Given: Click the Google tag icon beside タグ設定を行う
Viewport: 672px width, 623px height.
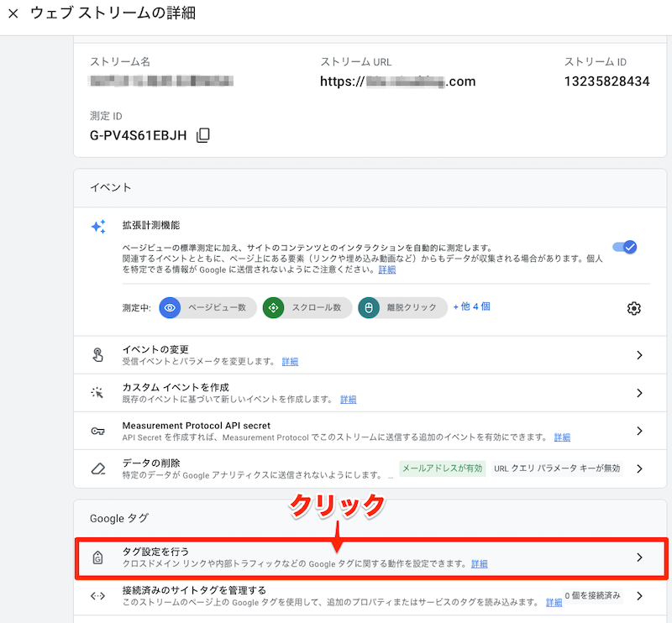Looking at the screenshot, I should pos(98,558).
